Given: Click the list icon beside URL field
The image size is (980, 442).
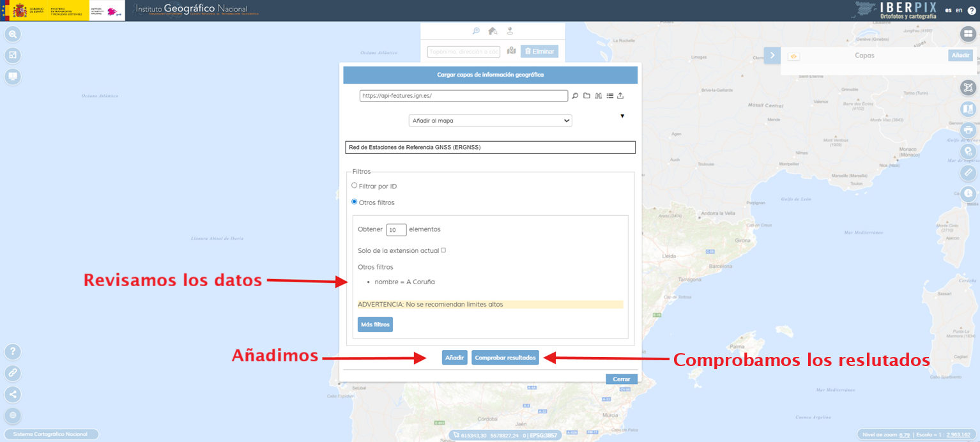Looking at the screenshot, I should tap(609, 96).
